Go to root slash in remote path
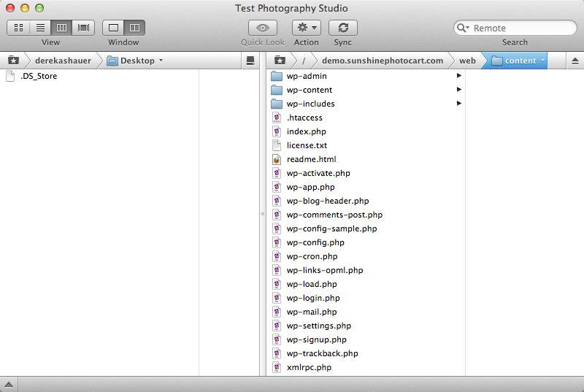The image size is (584, 392). point(304,61)
